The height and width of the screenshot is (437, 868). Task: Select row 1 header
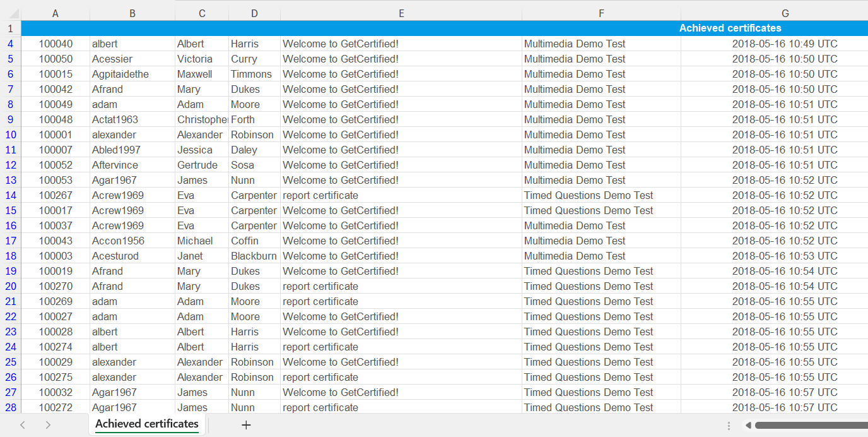pos(11,28)
